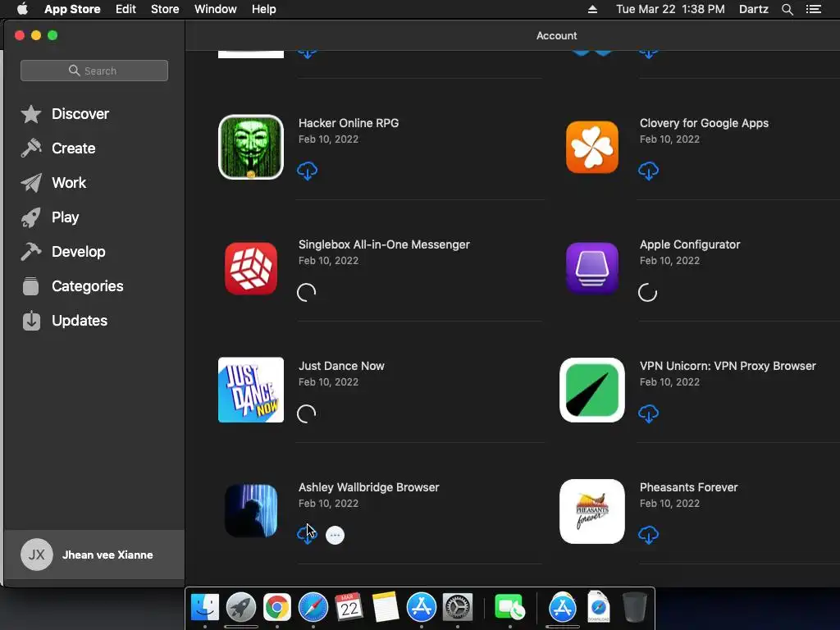Open Singlebox red cube app icon
The image size is (840, 630).
(251, 268)
